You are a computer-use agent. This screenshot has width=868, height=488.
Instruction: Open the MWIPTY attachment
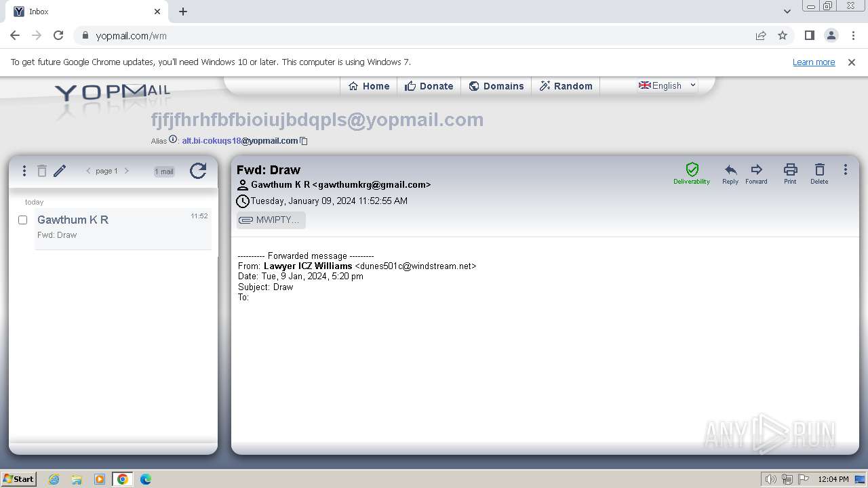(x=271, y=220)
